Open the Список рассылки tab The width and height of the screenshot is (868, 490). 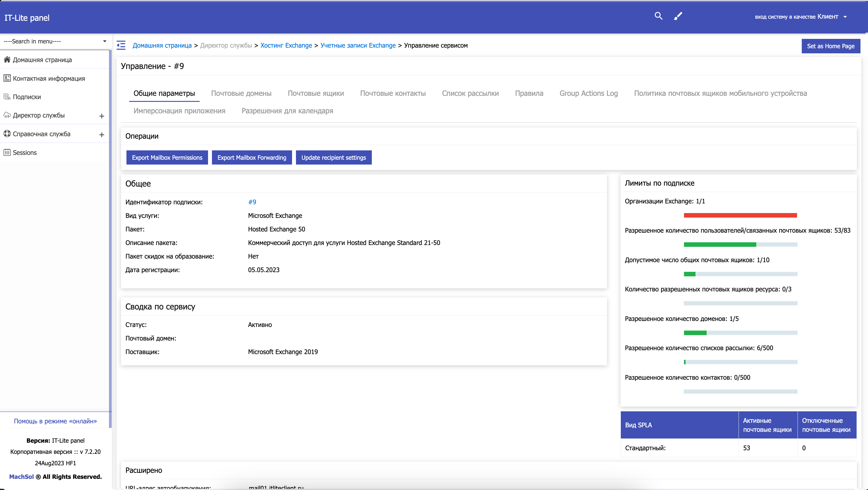pyautogui.click(x=470, y=93)
